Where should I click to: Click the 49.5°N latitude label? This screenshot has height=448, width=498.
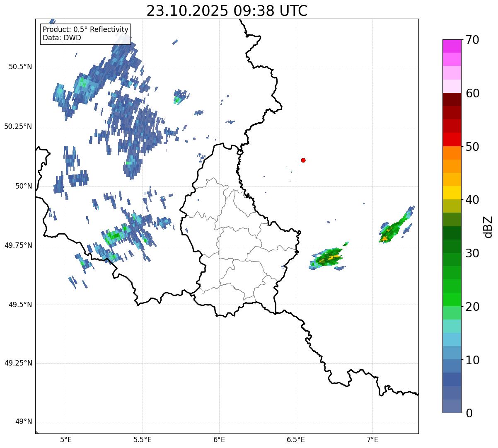tap(20, 305)
